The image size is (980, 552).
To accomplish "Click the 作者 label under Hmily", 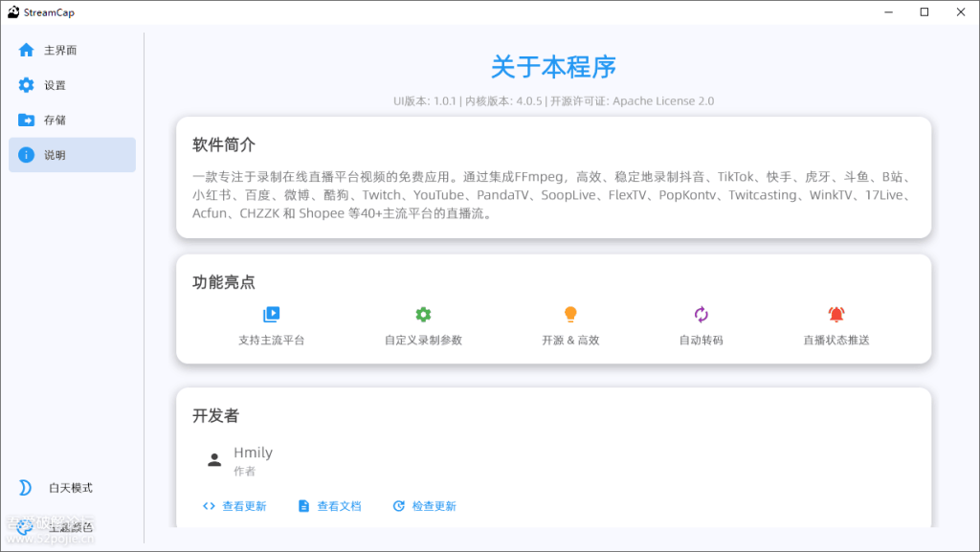I will [x=244, y=471].
